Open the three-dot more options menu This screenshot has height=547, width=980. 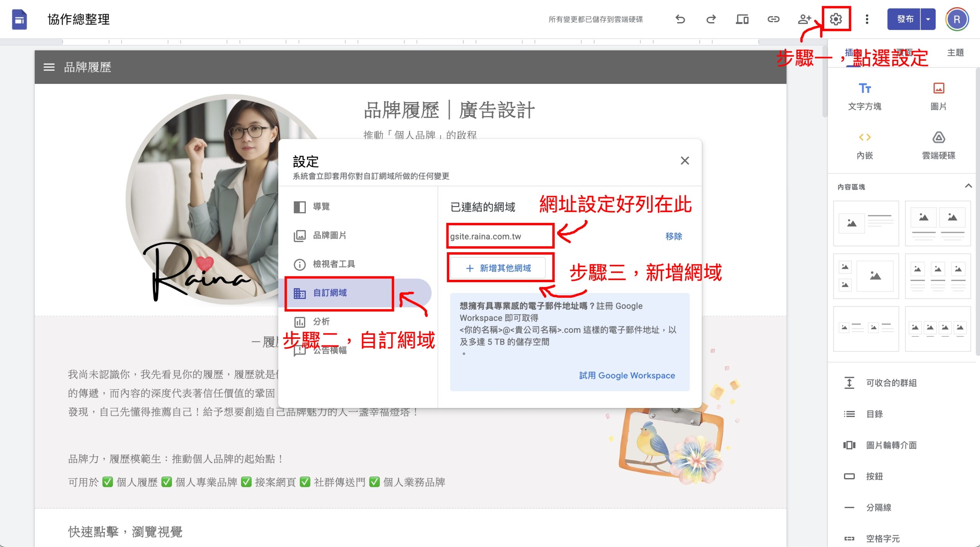(867, 19)
